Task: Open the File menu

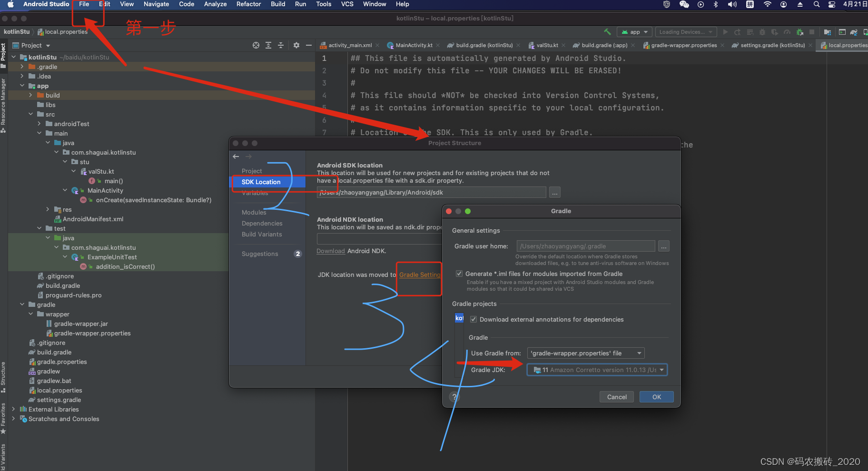Action: pos(84,4)
